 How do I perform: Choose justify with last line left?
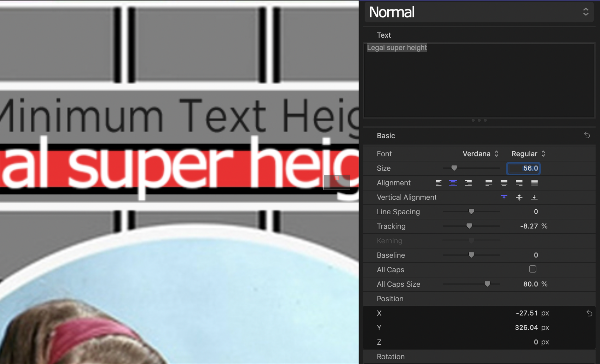489,183
